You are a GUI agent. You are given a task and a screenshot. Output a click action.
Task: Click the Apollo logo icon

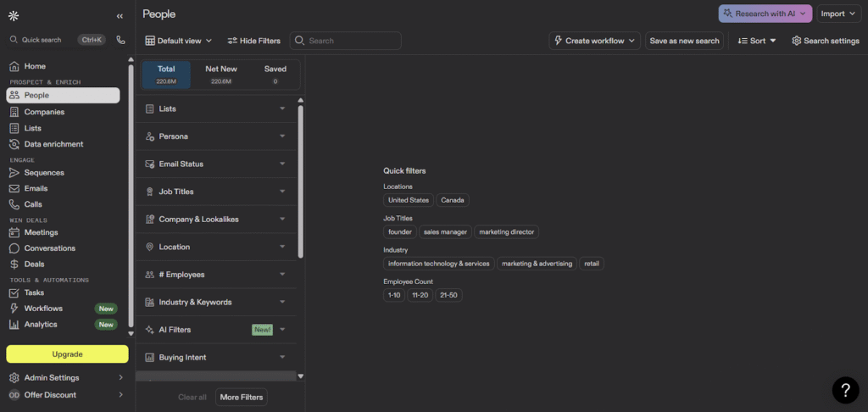pyautogui.click(x=14, y=15)
